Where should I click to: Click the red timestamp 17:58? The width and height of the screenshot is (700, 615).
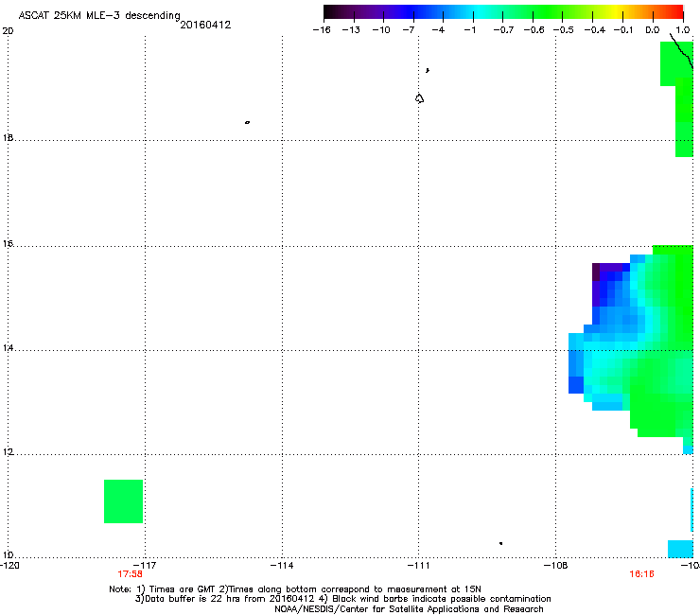pyautogui.click(x=130, y=574)
